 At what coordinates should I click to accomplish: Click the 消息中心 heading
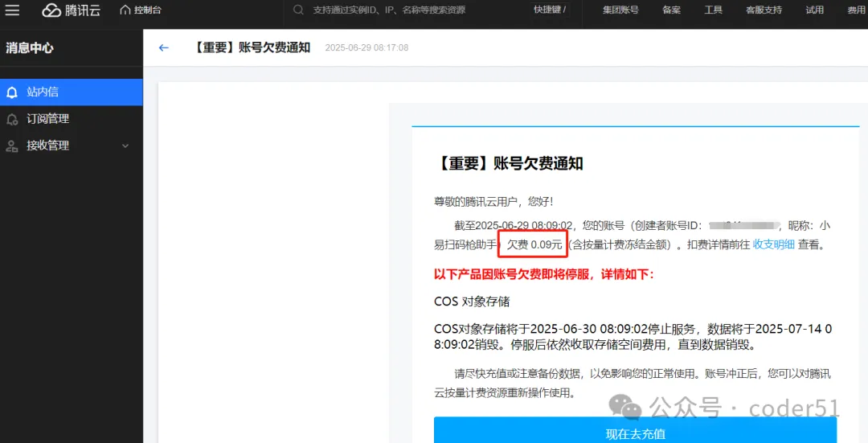point(30,47)
